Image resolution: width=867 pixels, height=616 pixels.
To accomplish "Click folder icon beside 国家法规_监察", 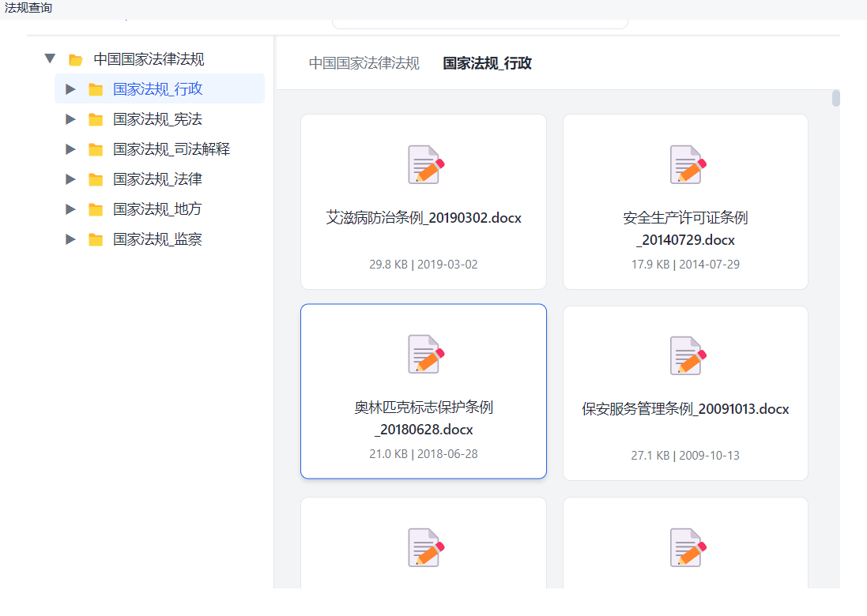I will (x=96, y=239).
